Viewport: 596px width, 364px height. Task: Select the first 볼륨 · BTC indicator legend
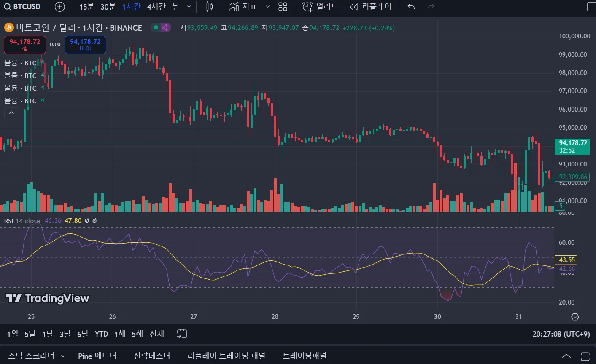21,63
